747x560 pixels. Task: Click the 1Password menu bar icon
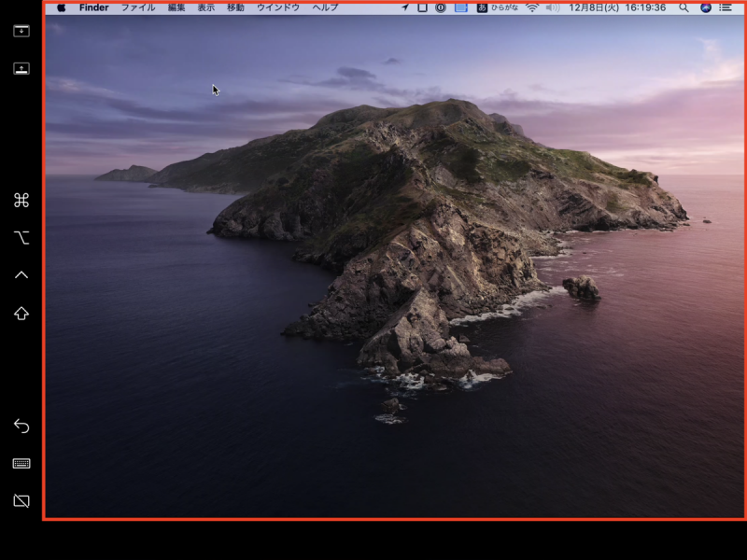(441, 7)
